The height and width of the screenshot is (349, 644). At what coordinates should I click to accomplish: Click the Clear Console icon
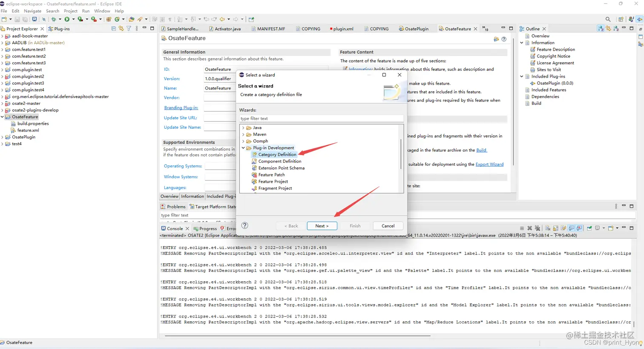click(548, 228)
